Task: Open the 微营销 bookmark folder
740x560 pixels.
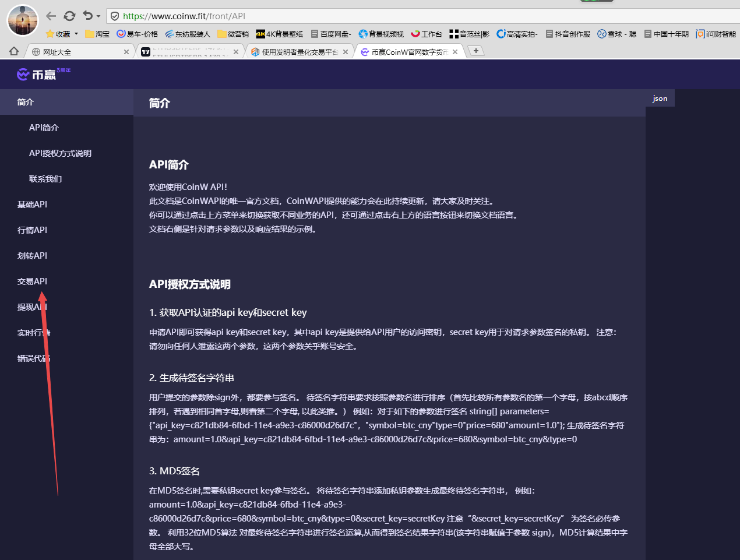Action: (233, 34)
